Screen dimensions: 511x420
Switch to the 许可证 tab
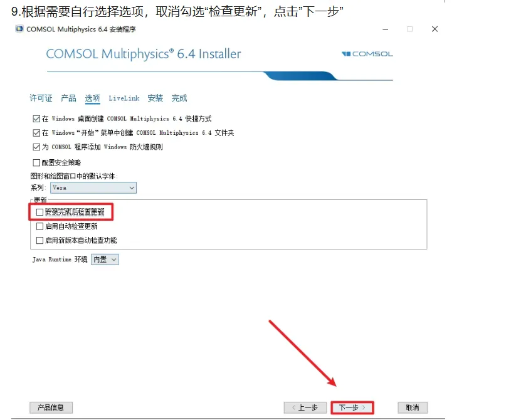click(x=41, y=98)
